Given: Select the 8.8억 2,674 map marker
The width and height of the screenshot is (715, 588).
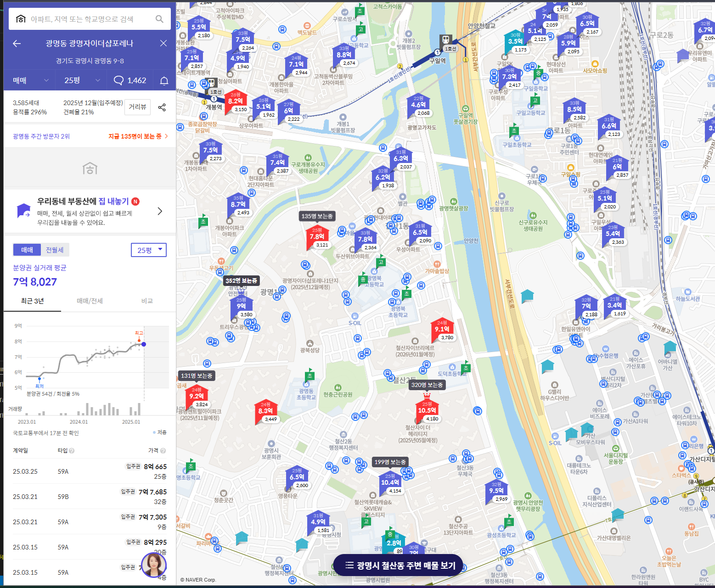Looking at the screenshot, I should (344, 55).
